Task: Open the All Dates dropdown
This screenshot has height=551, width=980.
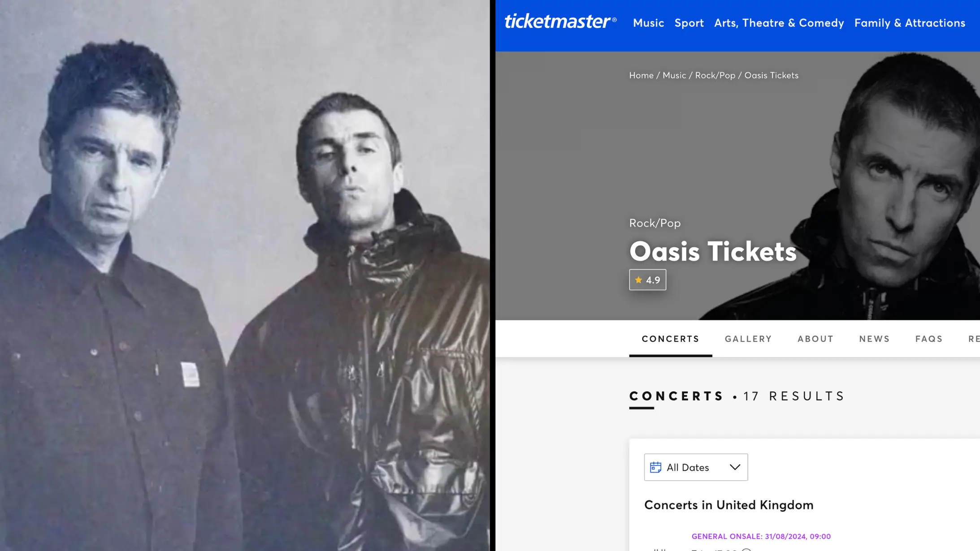Action: coord(695,467)
